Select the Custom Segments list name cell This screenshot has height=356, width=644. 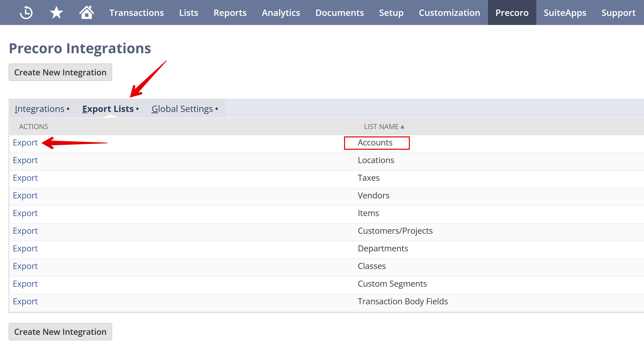click(392, 284)
